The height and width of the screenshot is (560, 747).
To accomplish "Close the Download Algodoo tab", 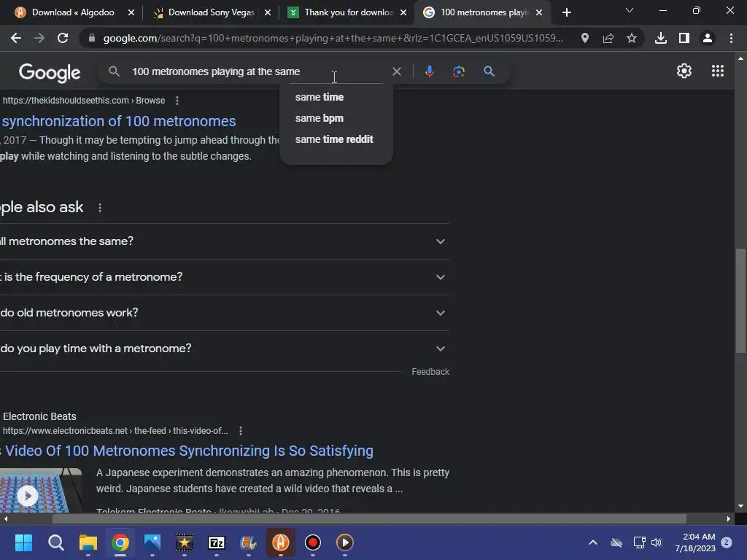I will [131, 12].
